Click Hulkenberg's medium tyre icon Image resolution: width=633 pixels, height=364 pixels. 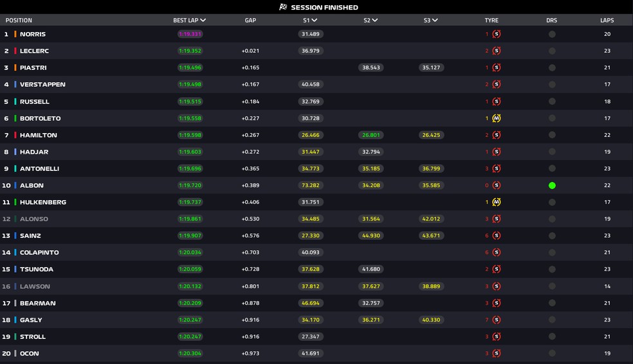pos(497,202)
